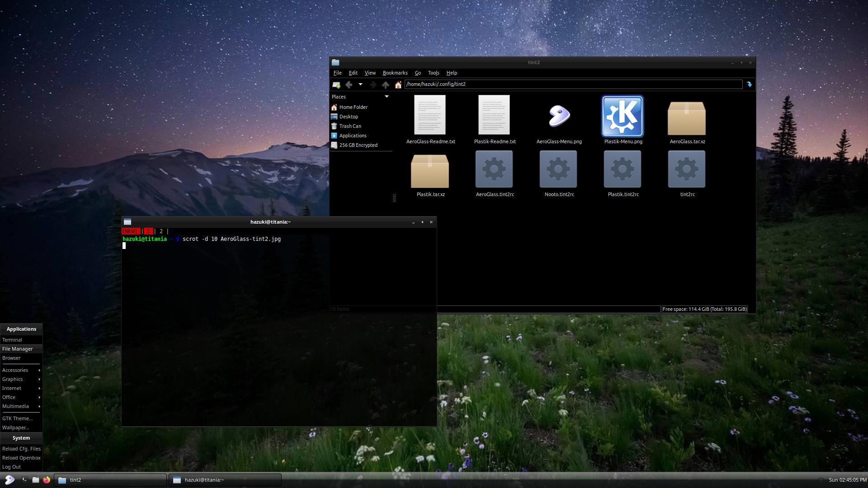Open the Edit menu
The image size is (868, 488).
pyautogui.click(x=353, y=73)
